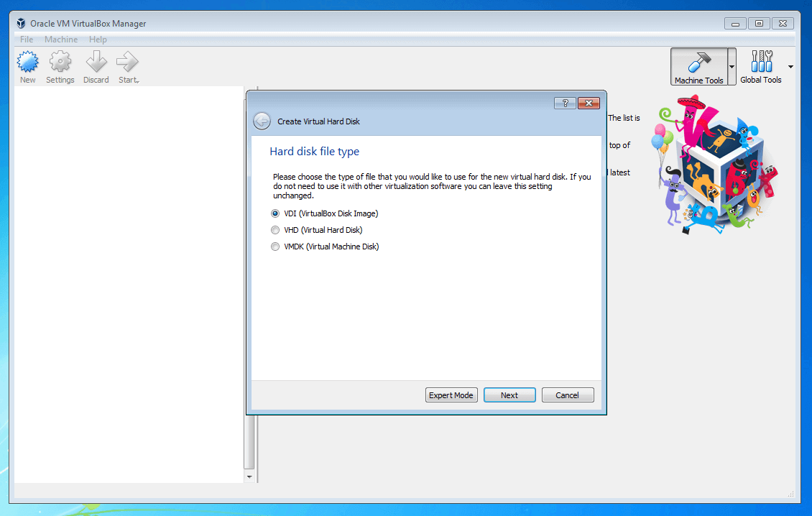812x516 pixels.
Task: Expand the Global Tools dropdown arrow
Action: [790, 67]
